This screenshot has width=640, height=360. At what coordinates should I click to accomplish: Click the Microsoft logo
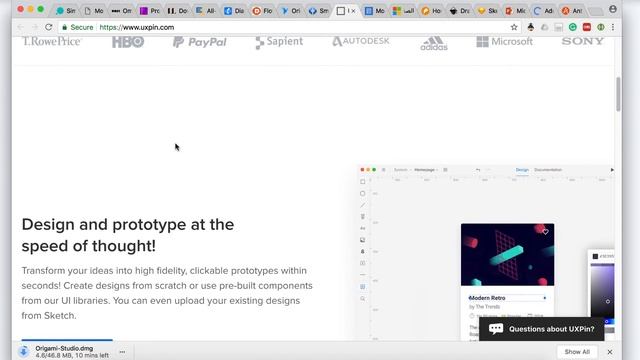pyautogui.click(x=504, y=42)
